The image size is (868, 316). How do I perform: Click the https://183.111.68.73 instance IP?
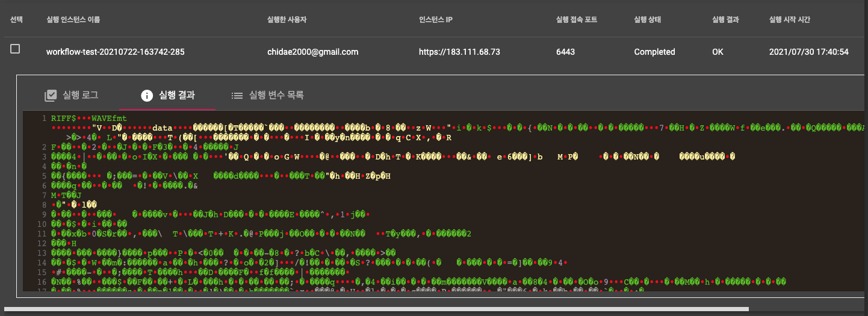pos(459,52)
